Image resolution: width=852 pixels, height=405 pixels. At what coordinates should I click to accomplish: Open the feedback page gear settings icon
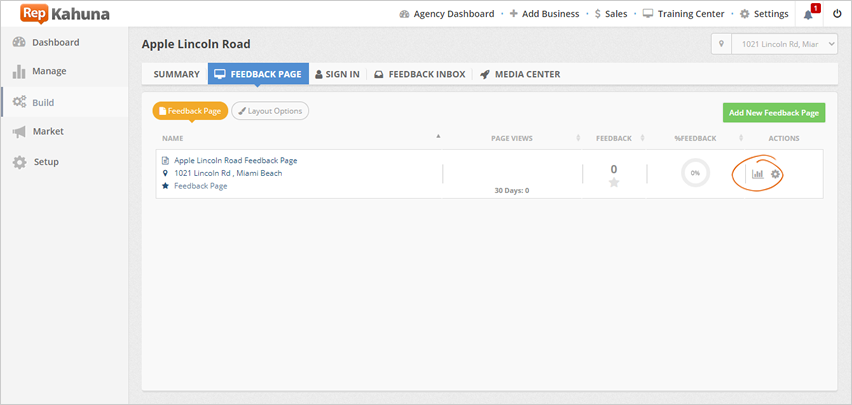(775, 174)
